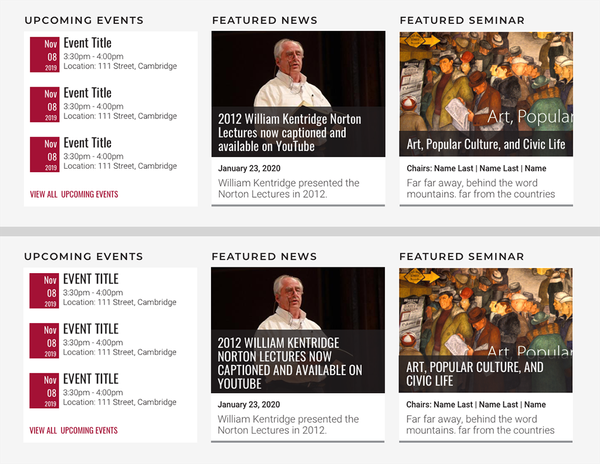Viewport: 600px width, 464px height.
Task: Open the first 'Event Title' in the top panel
Action: (x=87, y=42)
